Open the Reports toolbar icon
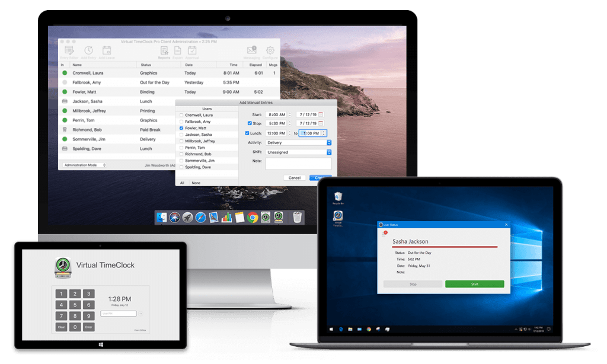607x364 pixels. [164, 50]
